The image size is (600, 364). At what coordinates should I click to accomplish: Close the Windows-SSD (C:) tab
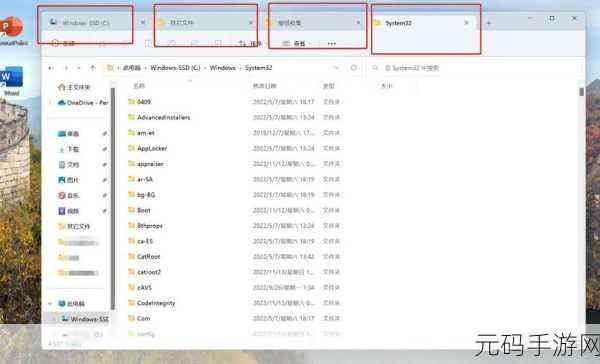(143, 23)
